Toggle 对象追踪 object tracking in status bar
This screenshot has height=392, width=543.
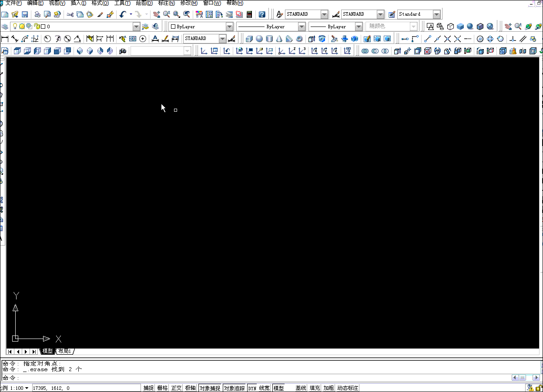click(235, 388)
